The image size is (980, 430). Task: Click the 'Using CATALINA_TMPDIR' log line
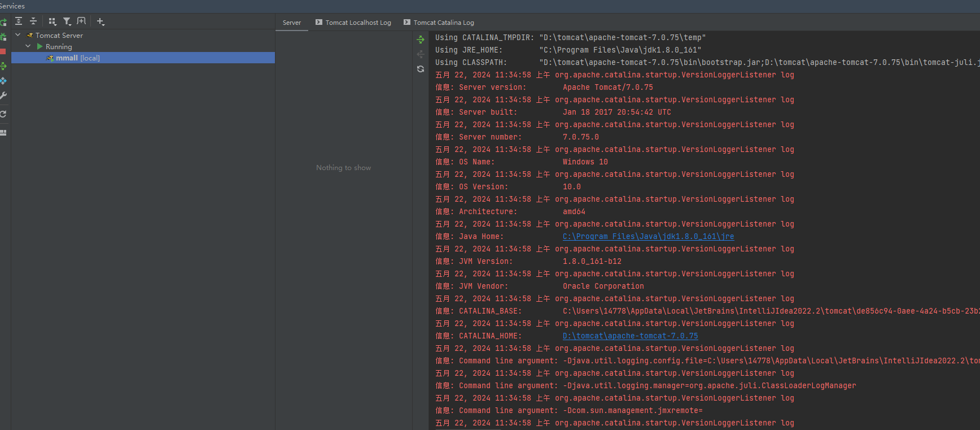(x=570, y=38)
